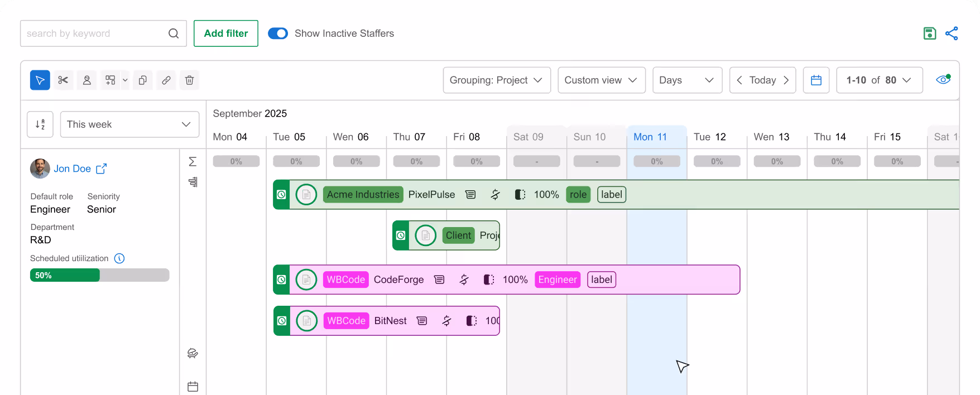Click the WBCode tag on BitNest
This screenshot has width=980, height=395.
click(346, 321)
